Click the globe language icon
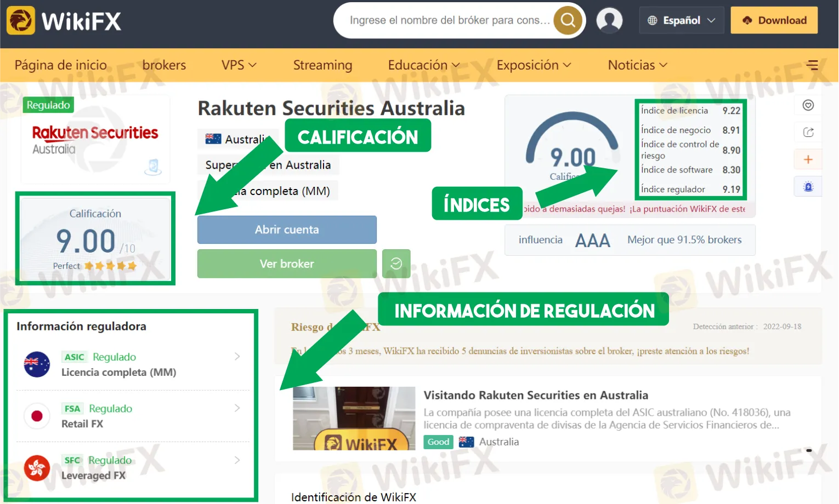This screenshot has height=504, width=839. (652, 20)
